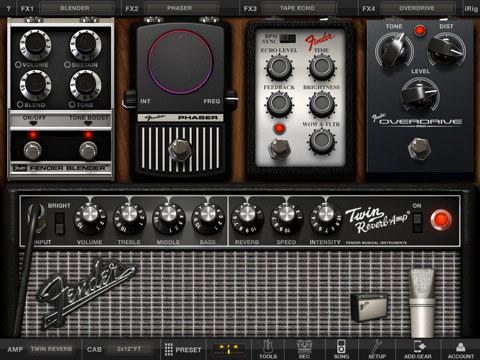This screenshot has height=360, width=480.
Task: Open the AMP Twin Reverb selector
Action: click(51, 349)
